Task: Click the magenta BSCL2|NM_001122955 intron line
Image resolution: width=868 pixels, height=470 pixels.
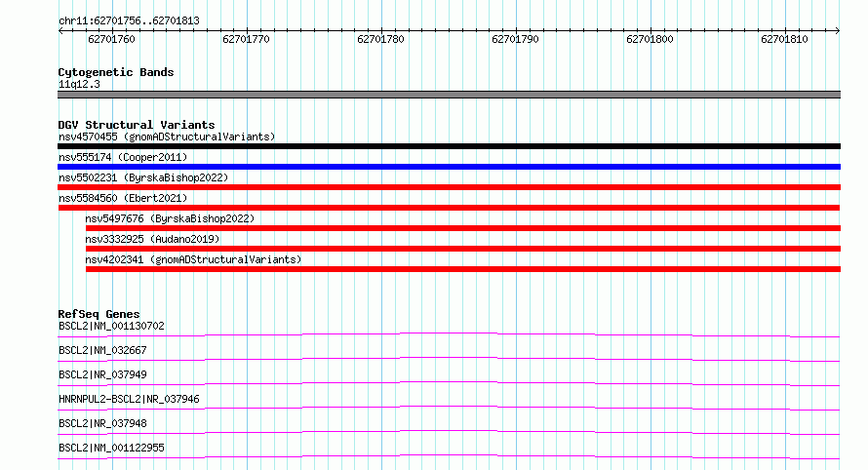Action: (449, 456)
